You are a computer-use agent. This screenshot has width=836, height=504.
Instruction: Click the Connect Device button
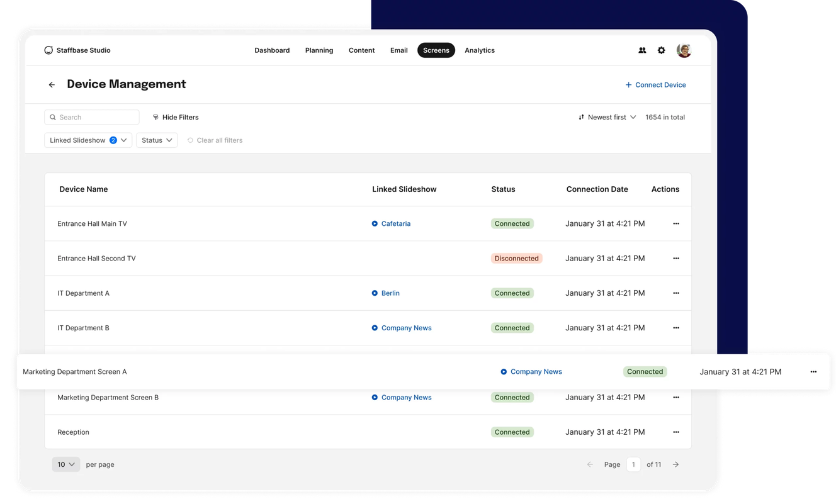coord(655,84)
